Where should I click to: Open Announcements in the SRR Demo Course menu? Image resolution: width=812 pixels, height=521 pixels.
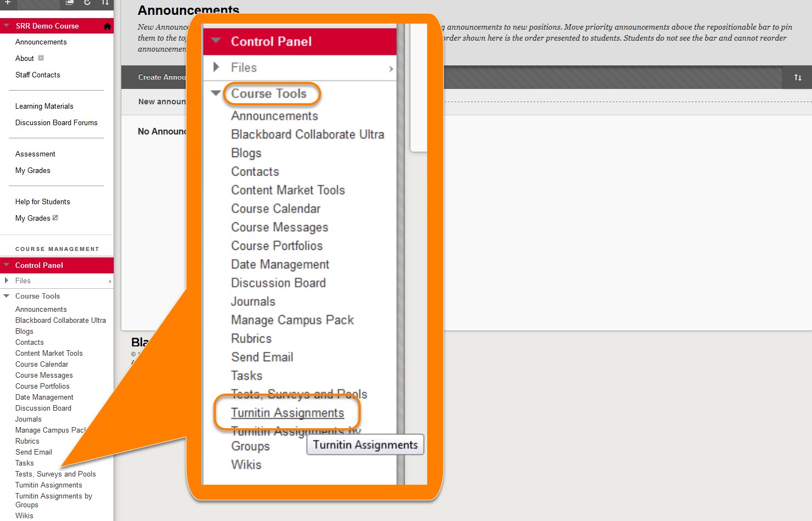pyautogui.click(x=41, y=42)
